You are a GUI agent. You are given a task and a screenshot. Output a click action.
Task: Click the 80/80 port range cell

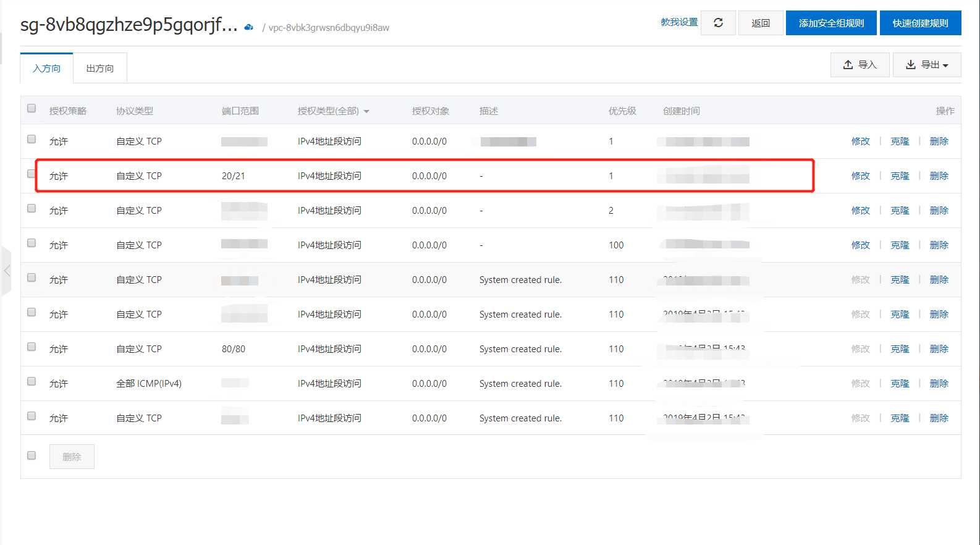point(234,349)
